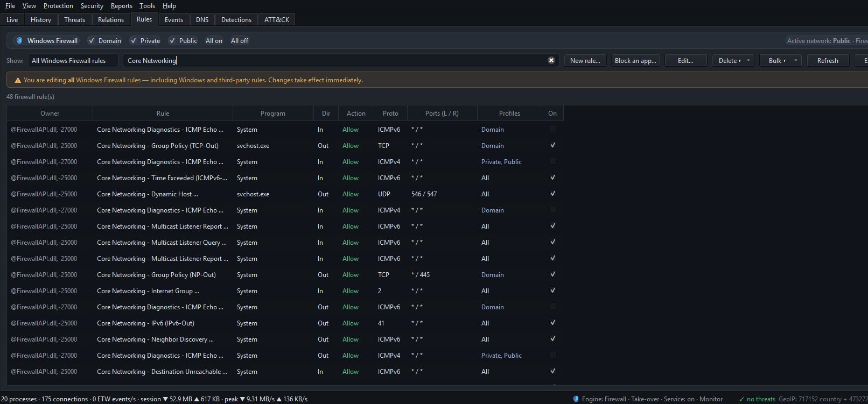
Task: Open the DNS tab
Action: tap(202, 20)
